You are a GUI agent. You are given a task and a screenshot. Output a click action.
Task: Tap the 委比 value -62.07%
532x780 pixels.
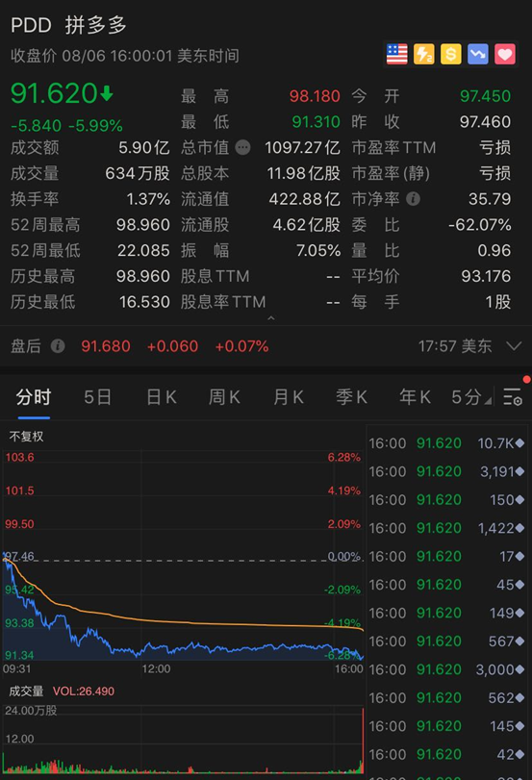tap(480, 225)
